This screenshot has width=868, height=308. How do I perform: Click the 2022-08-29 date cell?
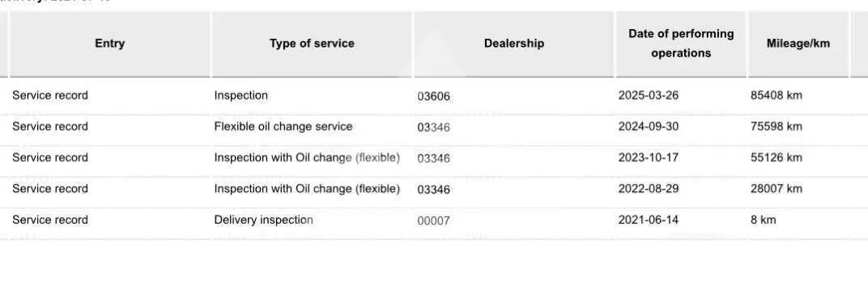click(649, 188)
